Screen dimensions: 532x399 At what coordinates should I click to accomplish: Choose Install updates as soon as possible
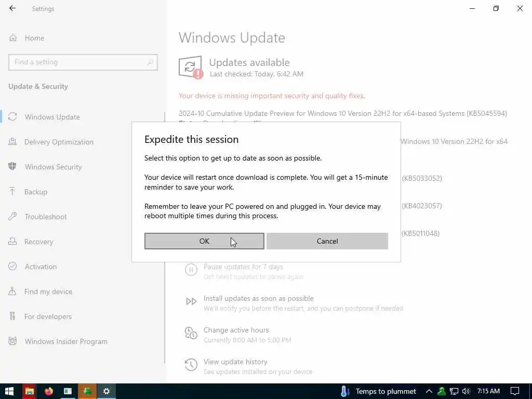(259, 298)
